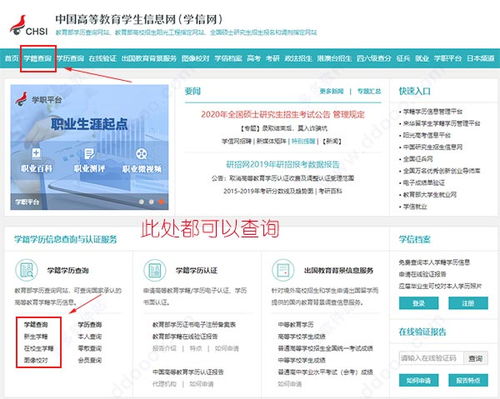Open 学职平台 in the navigation bar
Image resolution: width=500 pixels, height=399 pixels.
click(x=448, y=58)
